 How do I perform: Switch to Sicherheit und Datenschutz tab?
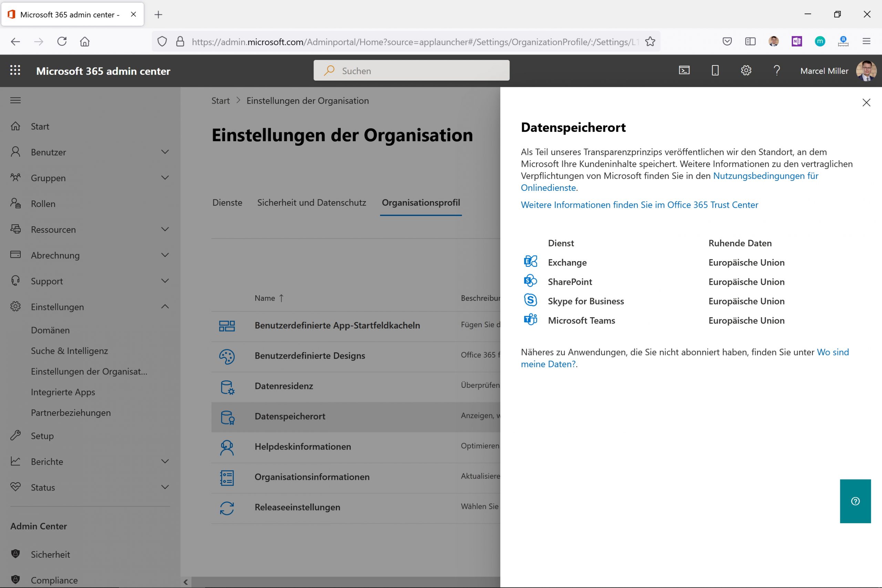[311, 203]
